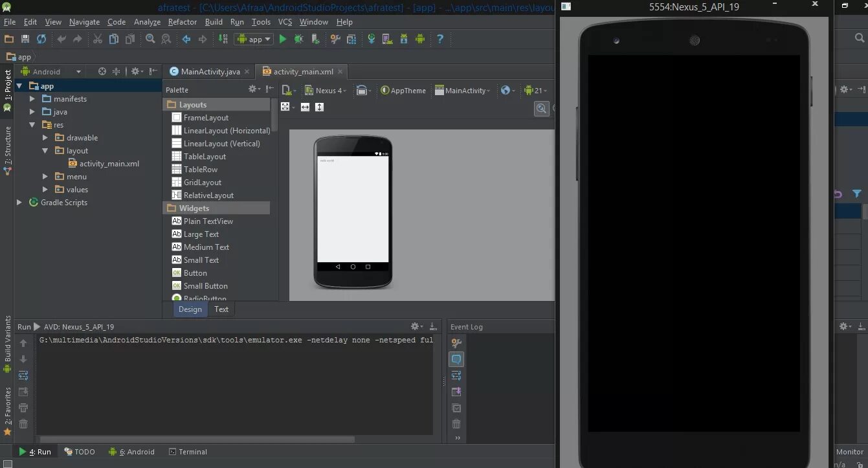Run the app with the green play button

click(282, 39)
